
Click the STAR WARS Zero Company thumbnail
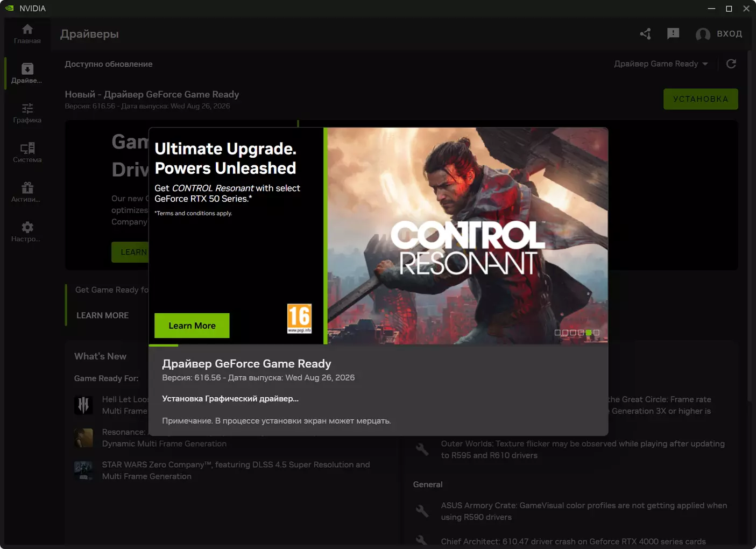83,470
